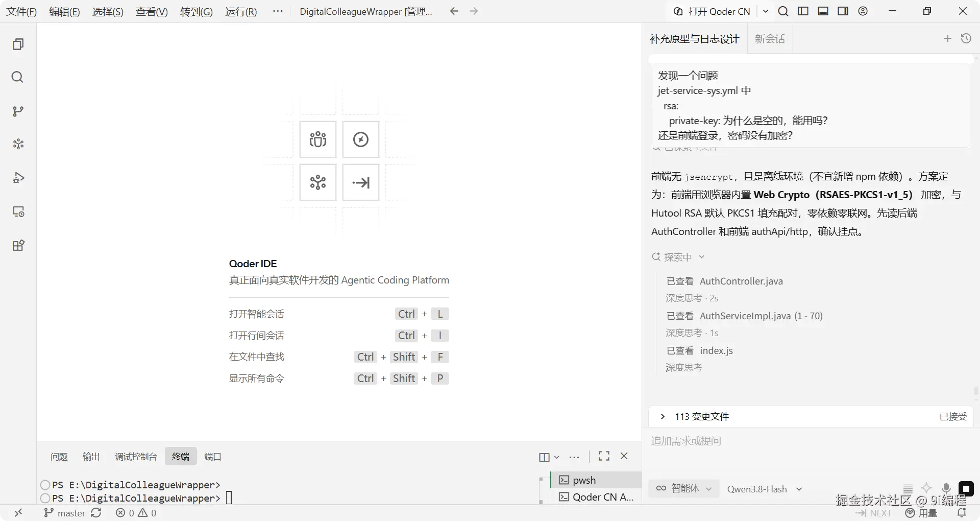The height and width of the screenshot is (521, 980).
Task: Open Source Control in activity bar
Action: (x=18, y=111)
